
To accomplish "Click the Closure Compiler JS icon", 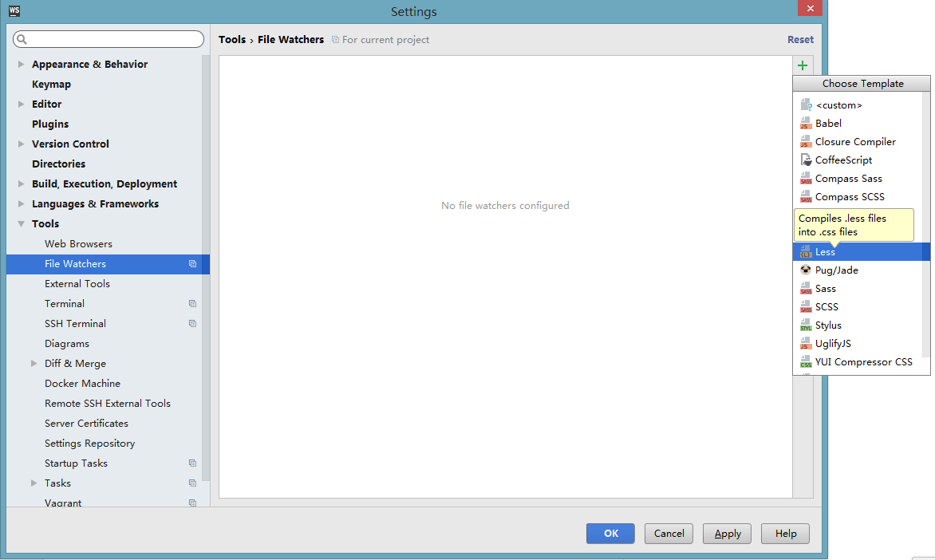I will pyautogui.click(x=806, y=142).
